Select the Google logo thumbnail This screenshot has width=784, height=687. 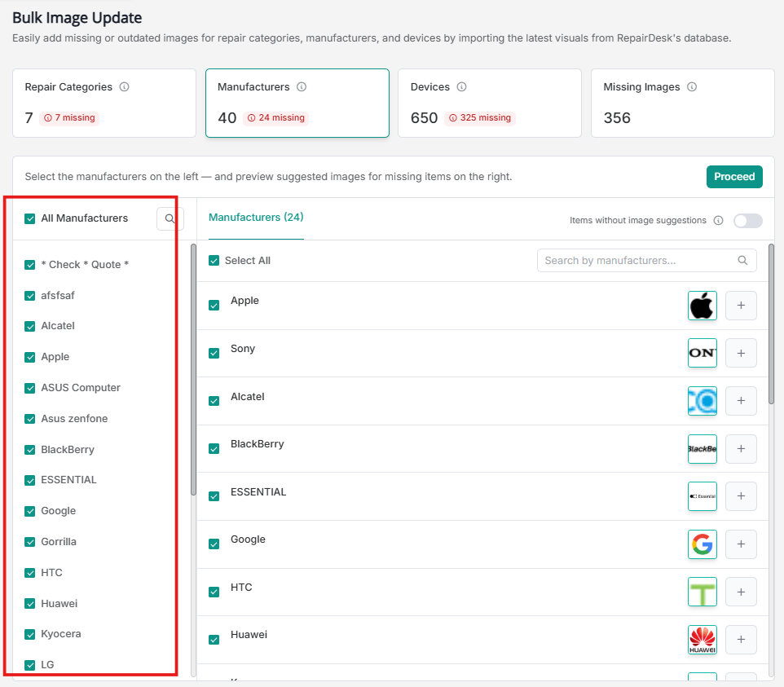pyautogui.click(x=702, y=544)
